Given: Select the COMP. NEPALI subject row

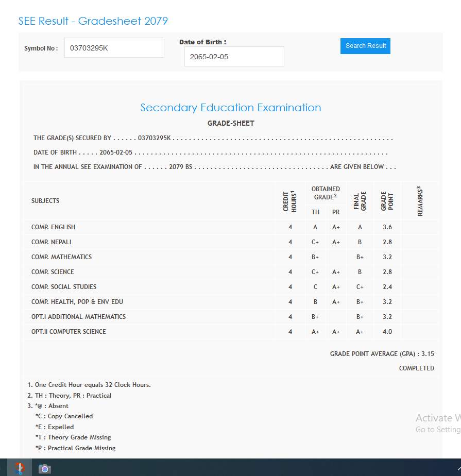Looking at the screenshot, I should [51, 242].
